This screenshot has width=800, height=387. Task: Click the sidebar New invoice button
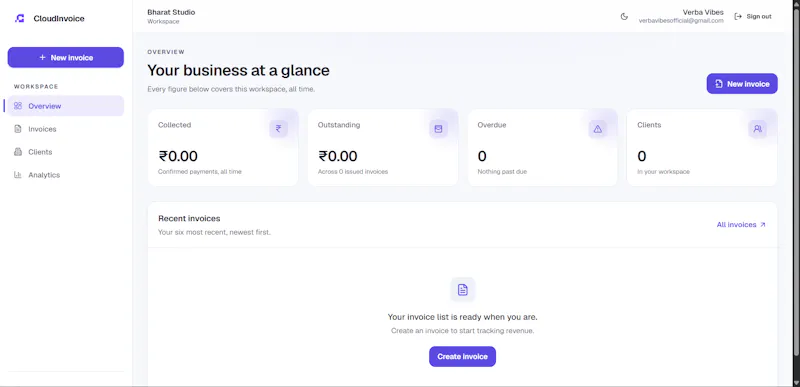tap(66, 58)
